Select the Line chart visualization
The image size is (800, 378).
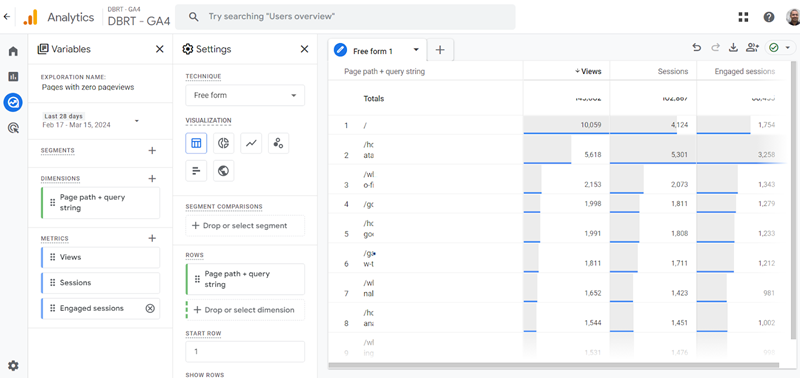click(251, 143)
